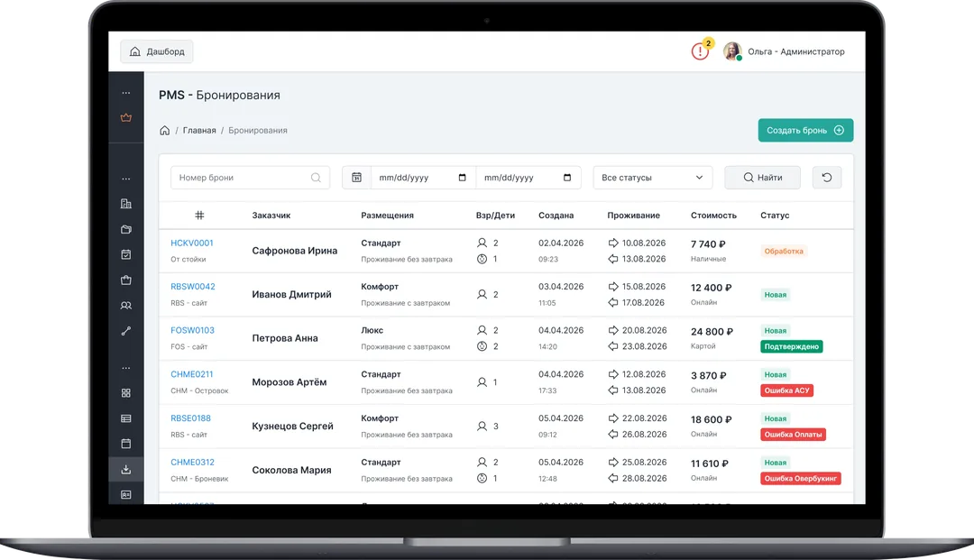Click the middle sidebar ellipsis above buildings icon
Image resolution: width=974 pixels, height=560 pixels.
[x=126, y=179]
